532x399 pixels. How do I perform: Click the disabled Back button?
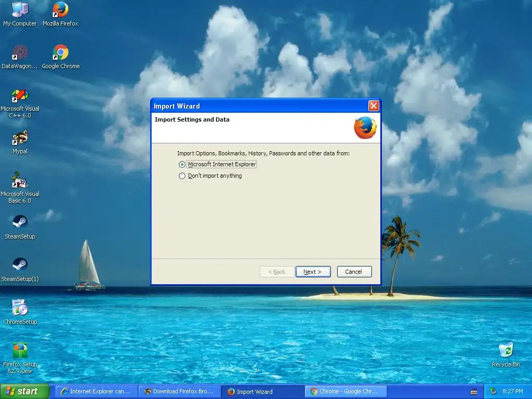277,272
